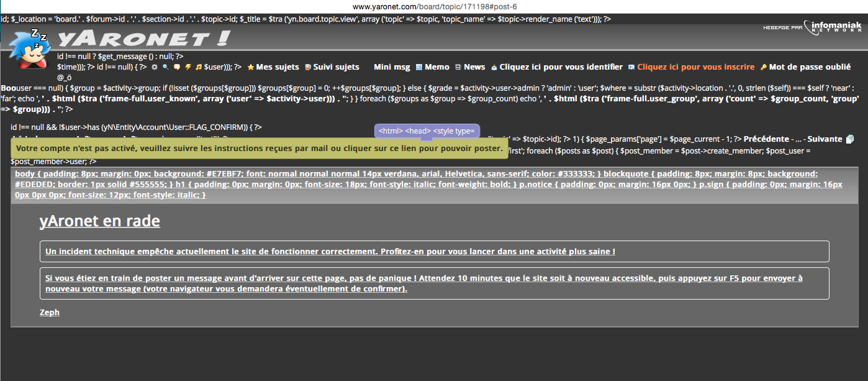Click the key icon for forgotten password

point(764,67)
